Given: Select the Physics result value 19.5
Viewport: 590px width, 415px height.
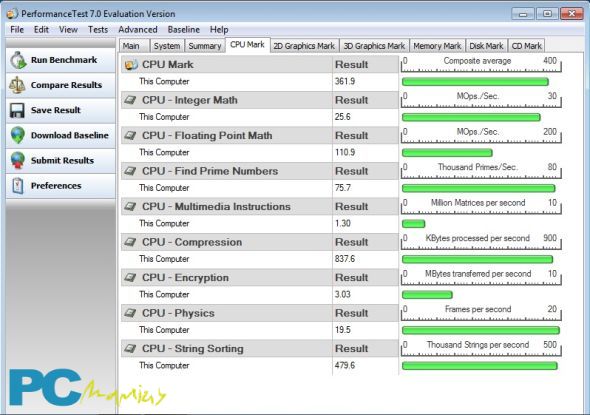Looking at the screenshot, I should [x=342, y=330].
